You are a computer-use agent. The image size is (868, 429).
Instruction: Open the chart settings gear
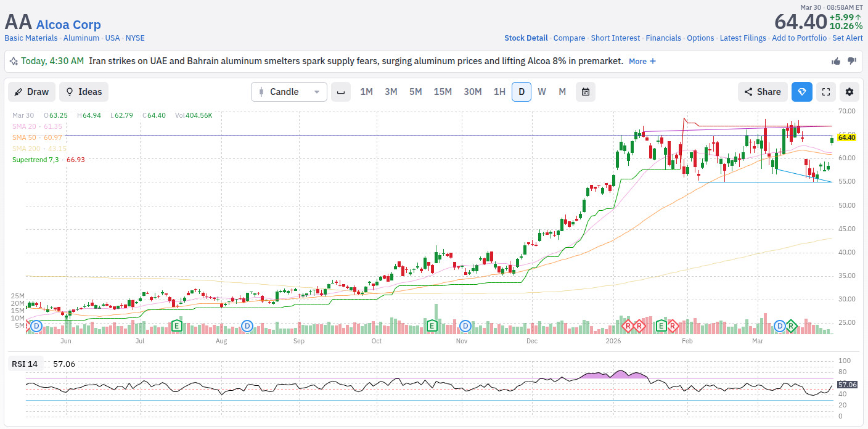(x=850, y=92)
